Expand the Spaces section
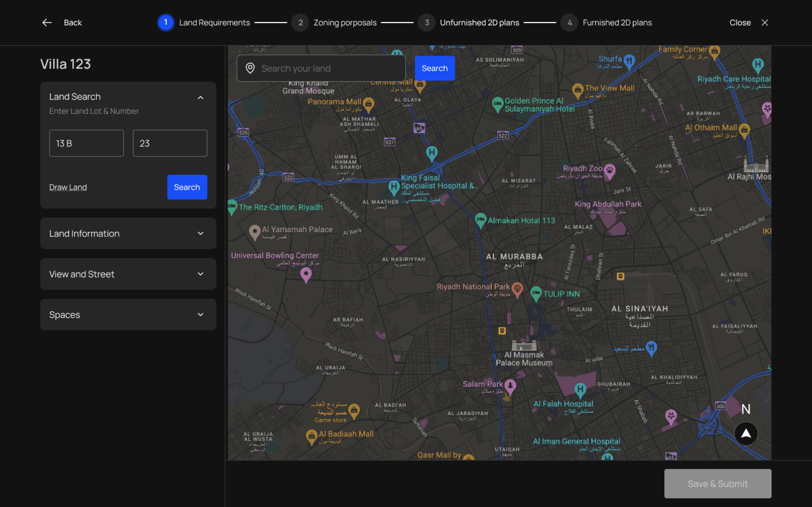Image resolution: width=812 pixels, height=507 pixels. [200, 314]
